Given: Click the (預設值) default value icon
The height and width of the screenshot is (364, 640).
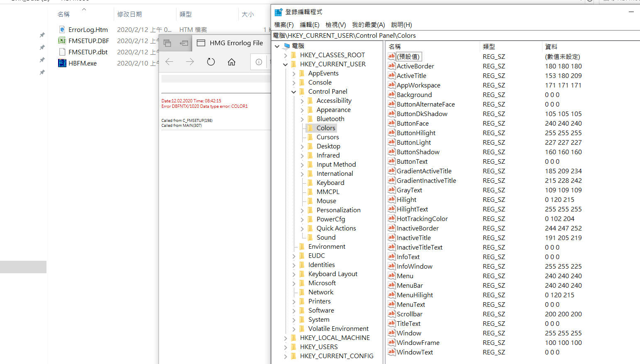Looking at the screenshot, I should click(391, 56).
